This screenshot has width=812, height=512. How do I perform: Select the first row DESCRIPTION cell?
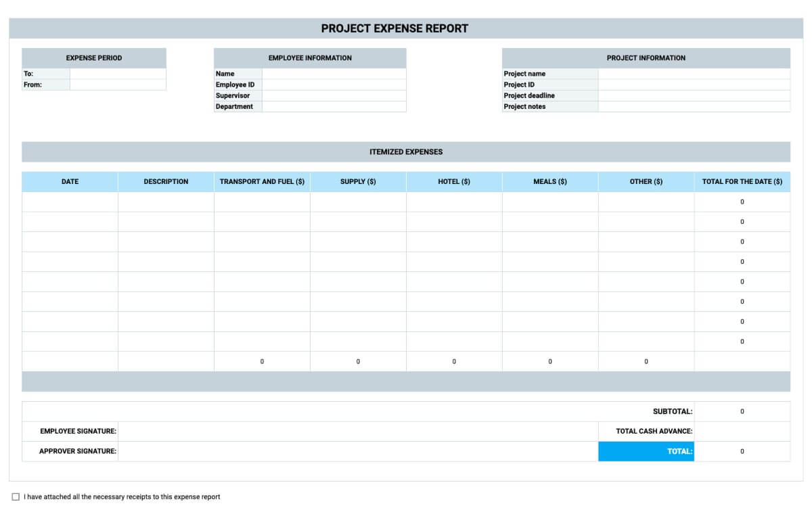coord(166,202)
